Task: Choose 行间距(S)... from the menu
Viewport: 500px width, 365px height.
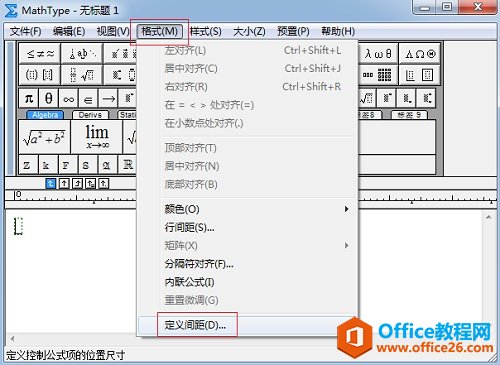Action: (248, 228)
